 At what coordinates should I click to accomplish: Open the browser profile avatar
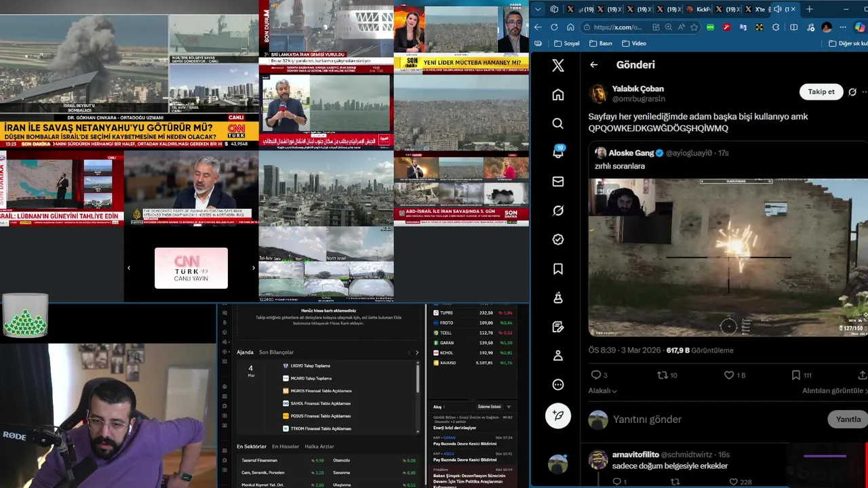[827, 27]
